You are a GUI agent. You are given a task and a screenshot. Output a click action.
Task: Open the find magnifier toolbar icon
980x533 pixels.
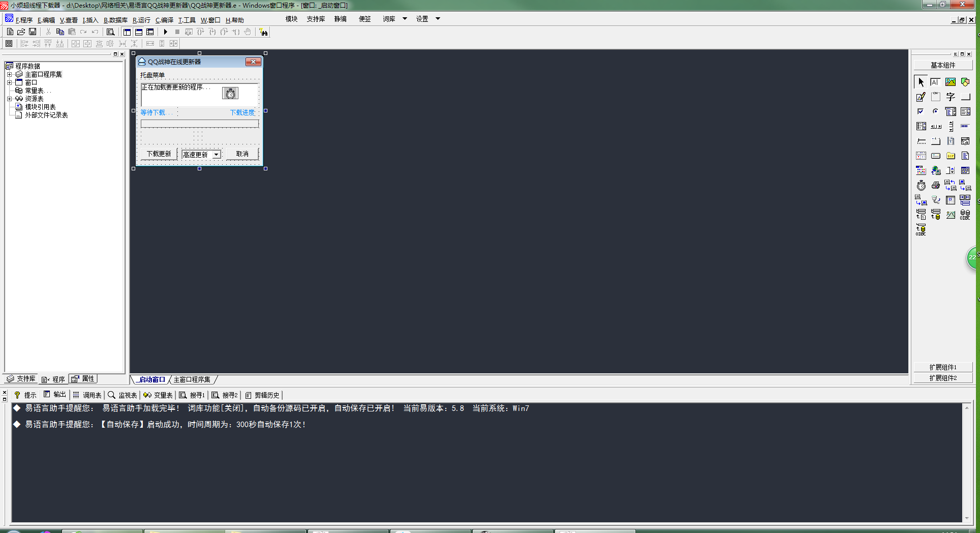[x=110, y=32]
